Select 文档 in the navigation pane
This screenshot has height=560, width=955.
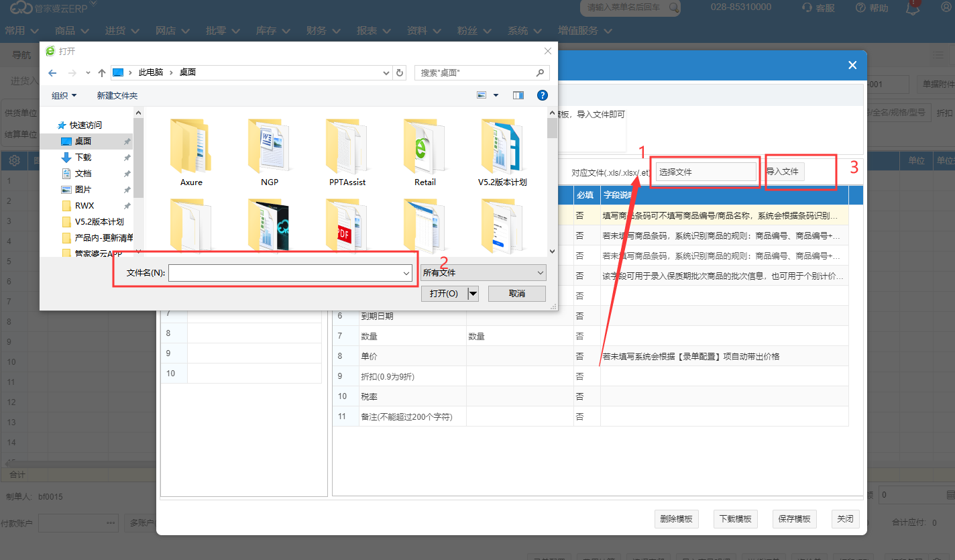pos(83,174)
